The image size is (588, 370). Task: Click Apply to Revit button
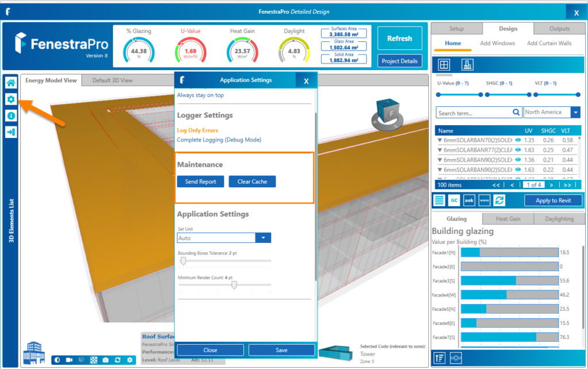[553, 201]
